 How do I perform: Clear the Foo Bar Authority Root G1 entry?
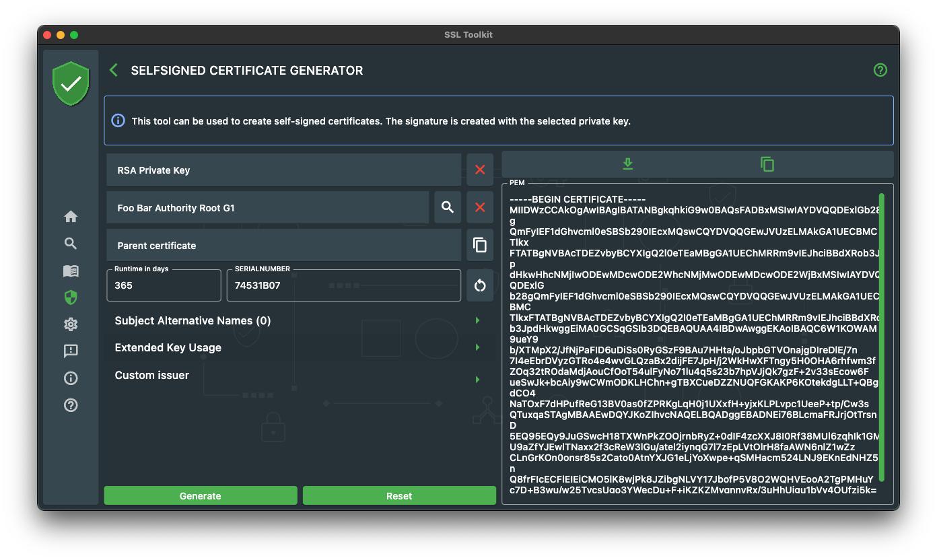(x=480, y=207)
